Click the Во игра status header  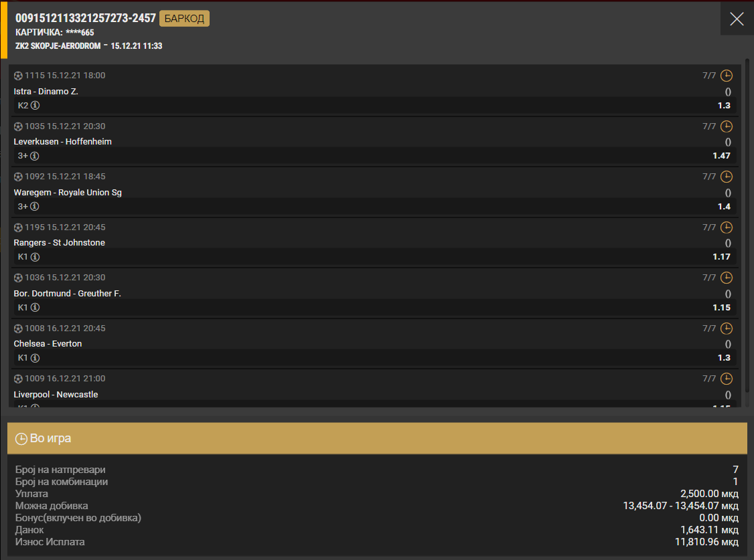click(377, 438)
